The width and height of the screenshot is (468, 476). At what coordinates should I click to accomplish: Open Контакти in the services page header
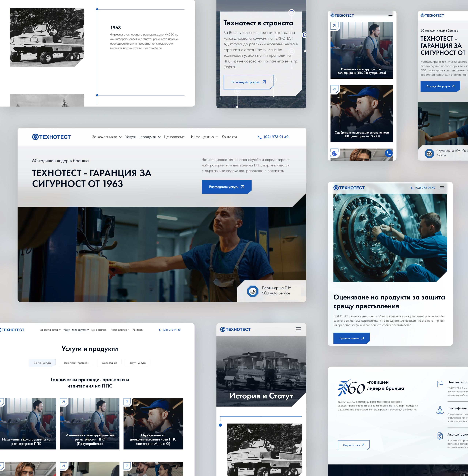(138, 330)
